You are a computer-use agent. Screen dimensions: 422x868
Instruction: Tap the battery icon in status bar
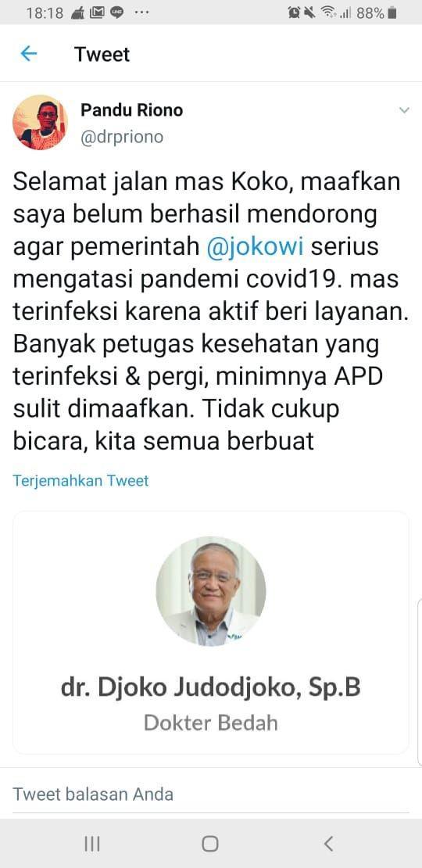tap(392, 13)
